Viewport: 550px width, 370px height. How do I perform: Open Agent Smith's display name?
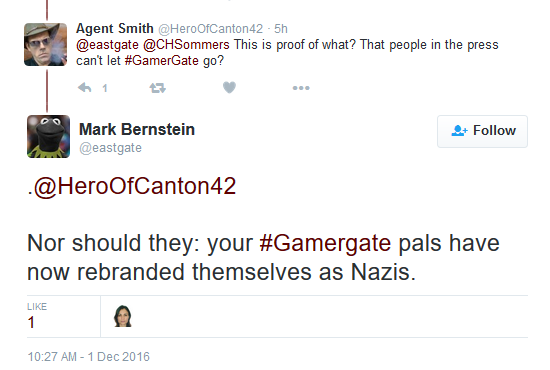[115, 28]
